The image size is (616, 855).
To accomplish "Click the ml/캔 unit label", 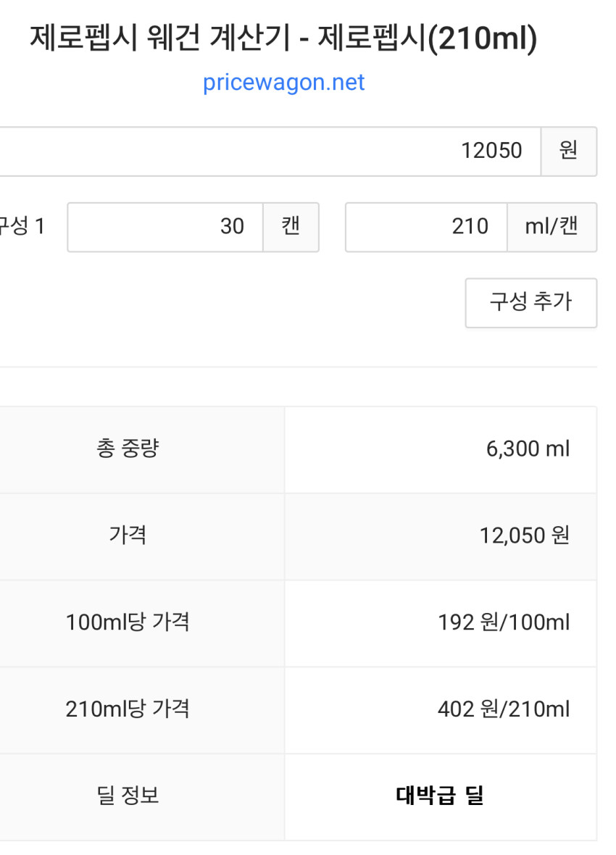I will coord(552,227).
